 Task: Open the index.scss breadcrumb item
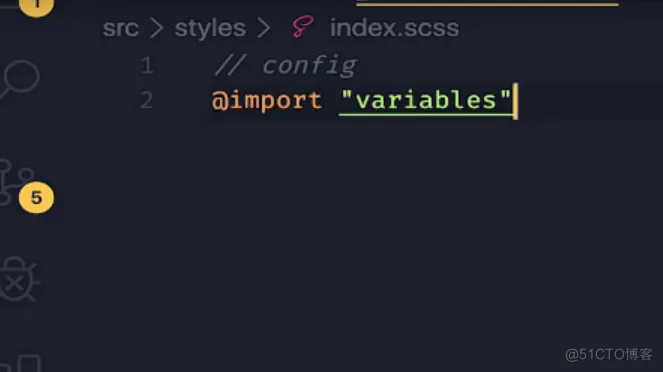click(x=394, y=28)
